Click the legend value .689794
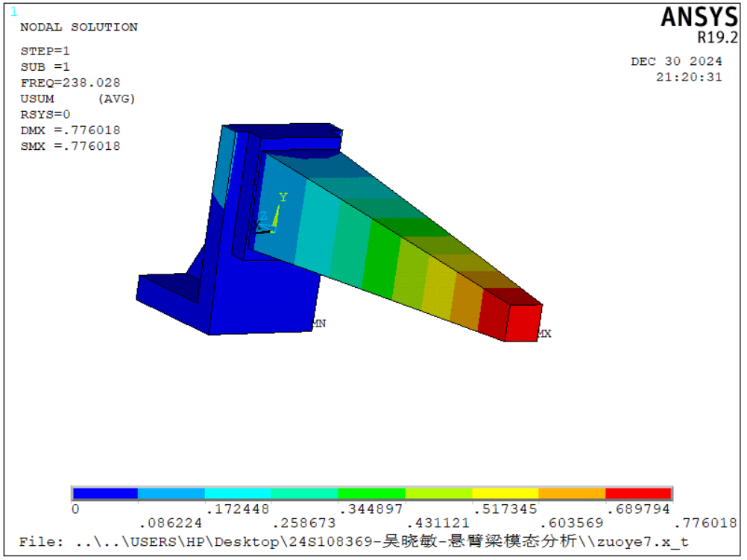The height and width of the screenshot is (560, 747). pyautogui.click(x=638, y=509)
